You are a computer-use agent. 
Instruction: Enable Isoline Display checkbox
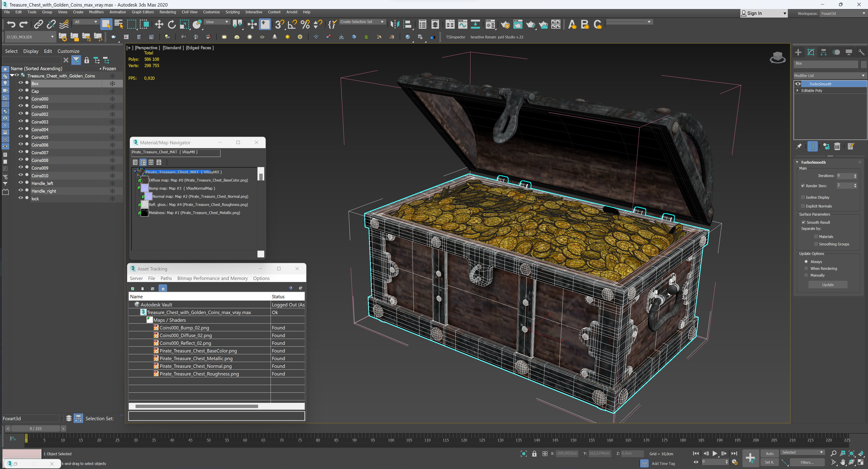click(803, 197)
